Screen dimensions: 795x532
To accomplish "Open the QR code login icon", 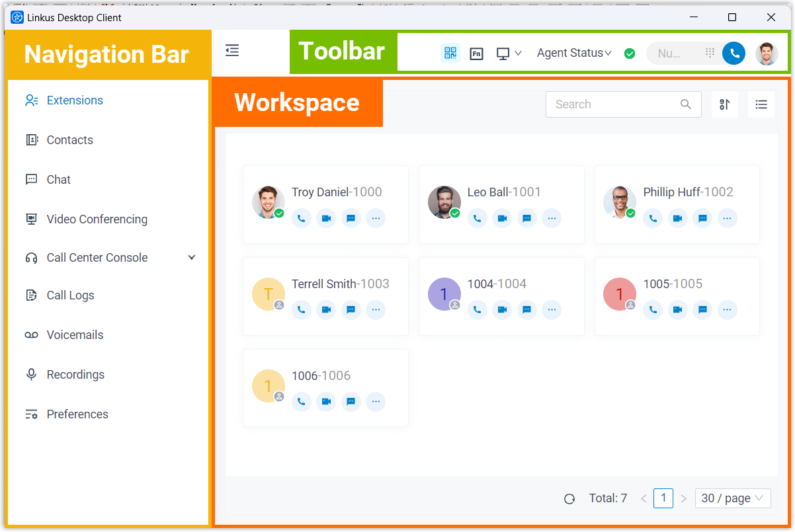I will point(450,53).
